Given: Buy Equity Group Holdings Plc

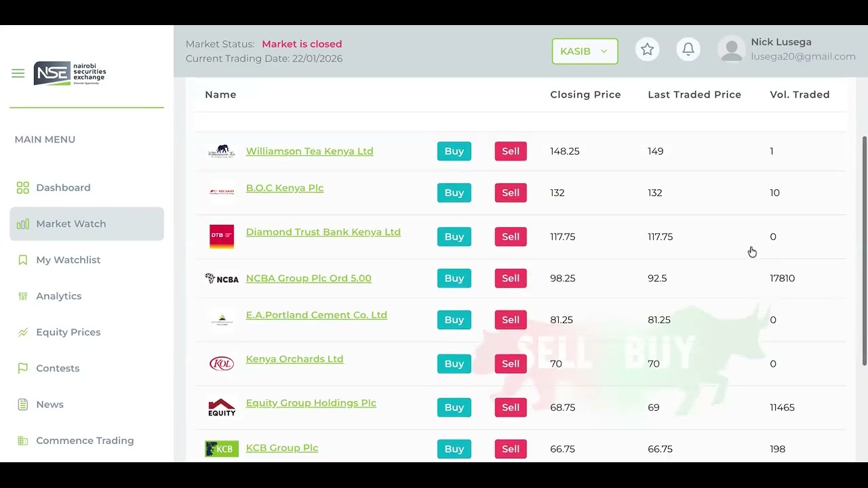Looking at the screenshot, I should tap(454, 407).
